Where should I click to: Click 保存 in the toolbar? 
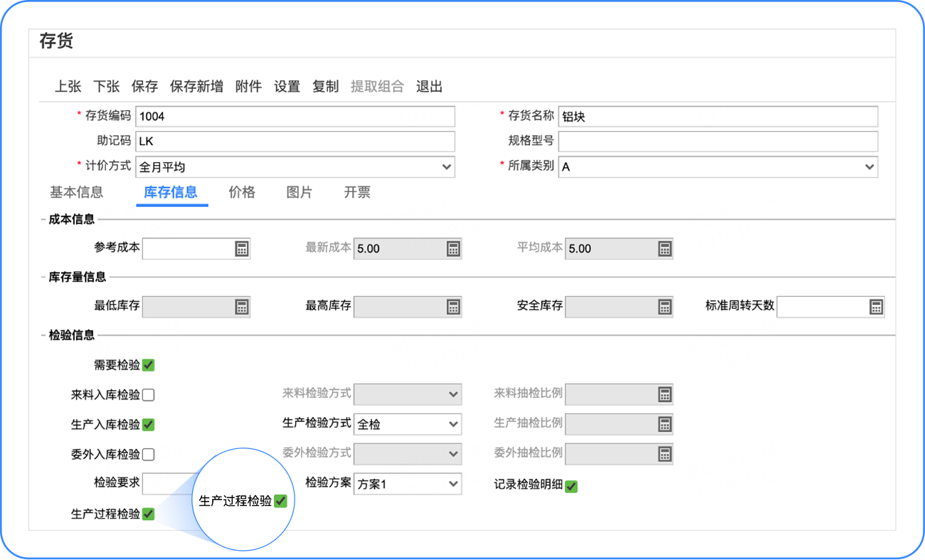click(144, 87)
